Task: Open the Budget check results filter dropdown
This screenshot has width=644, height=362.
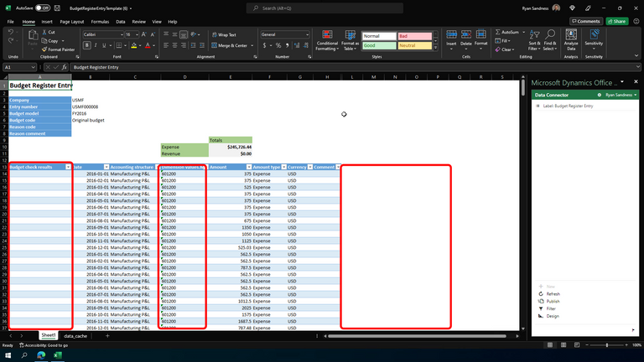Action: point(68,167)
